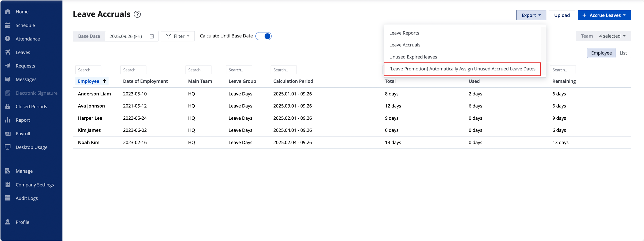The height and width of the screenshot is (241, 644).
Task: Open Desktop Usage monitor icon
Action: 8,147
